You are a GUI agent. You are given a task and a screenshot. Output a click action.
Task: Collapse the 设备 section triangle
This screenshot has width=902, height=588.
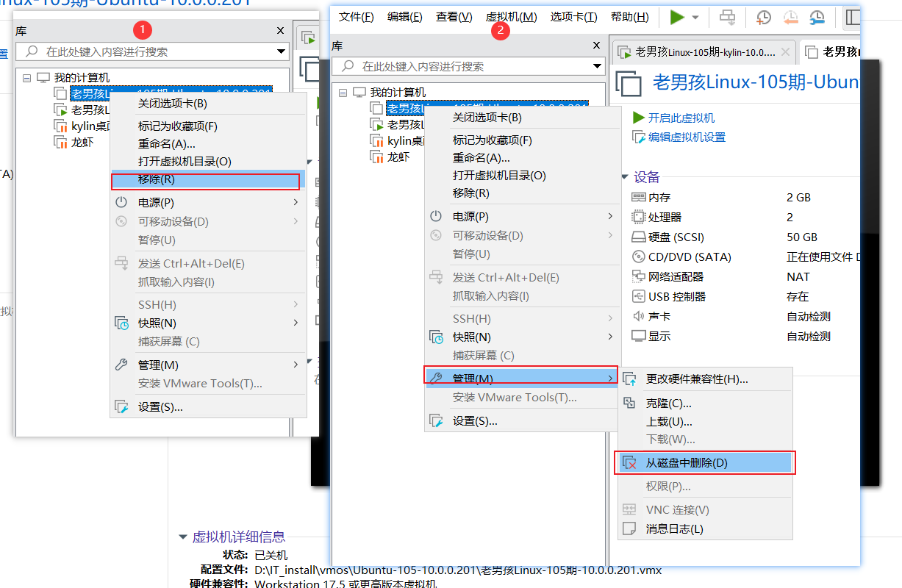(x=625, y=177)
